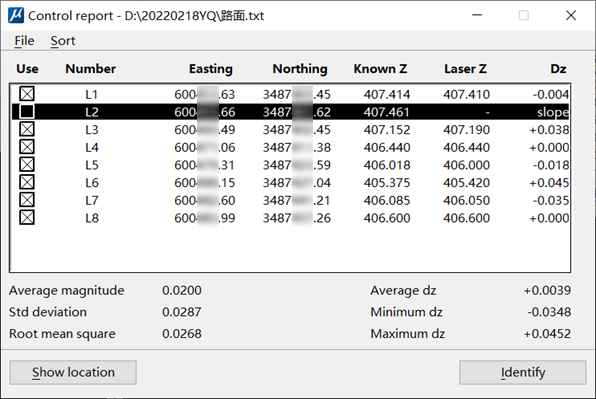Enable the Use checkbox for L2

coord(27,112)
